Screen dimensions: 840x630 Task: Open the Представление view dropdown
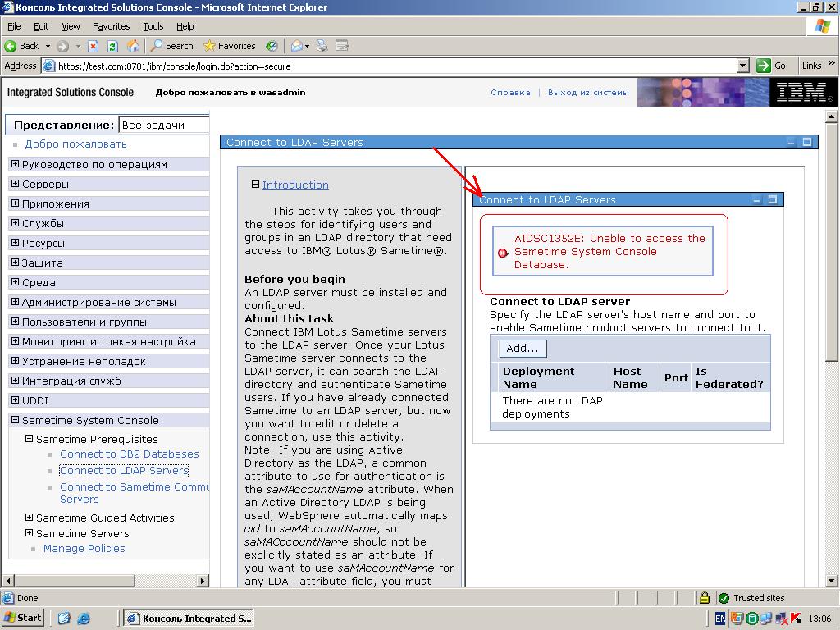164,125
